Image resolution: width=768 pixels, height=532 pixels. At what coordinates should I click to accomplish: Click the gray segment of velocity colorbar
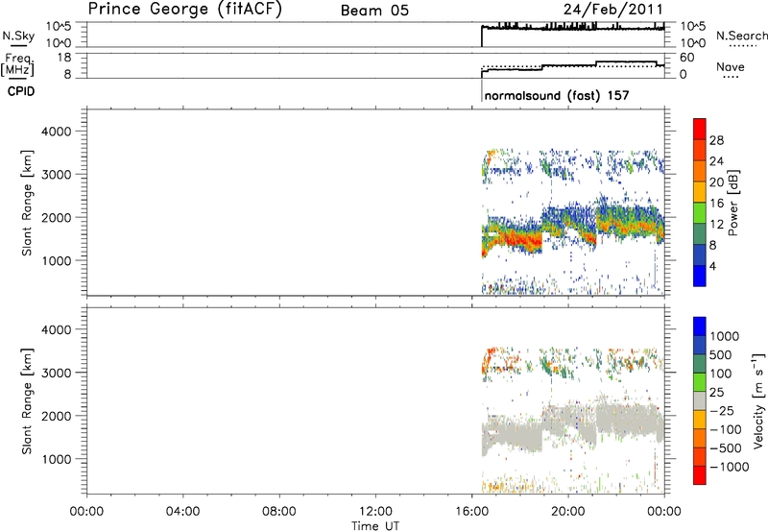tap(700, 400)
